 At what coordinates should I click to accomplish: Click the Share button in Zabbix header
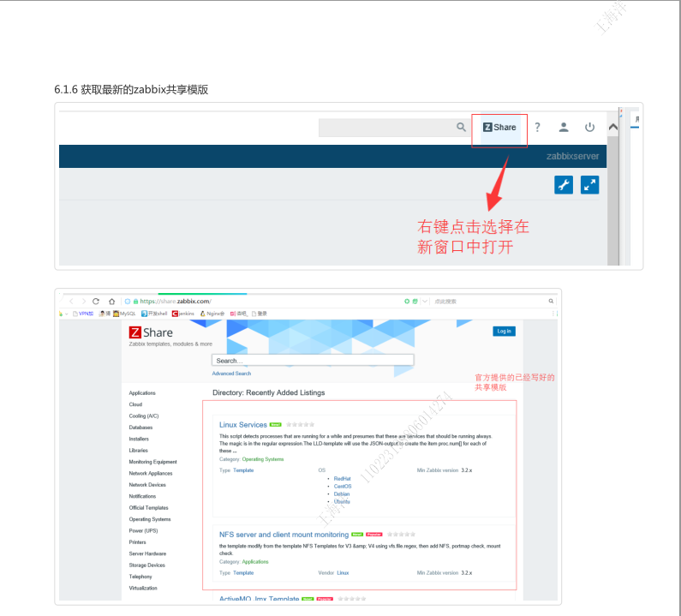pos(499,128)
